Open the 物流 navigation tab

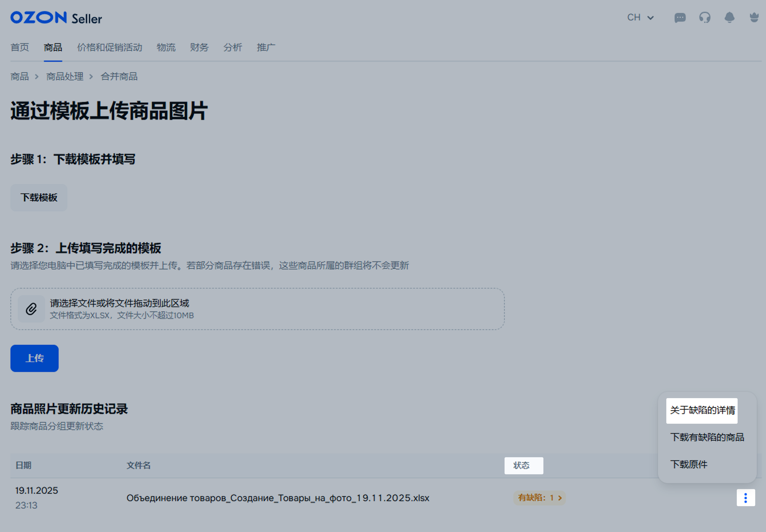click(x=166, y=47)
